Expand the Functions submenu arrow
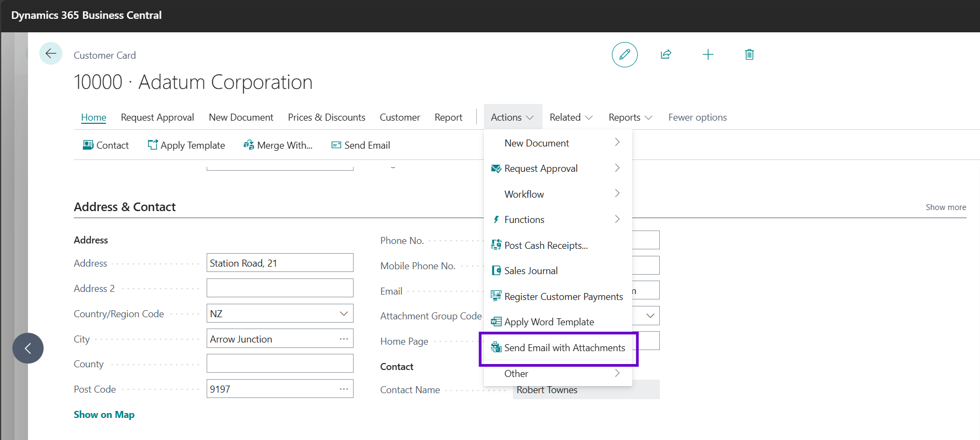 pos(617,219)
